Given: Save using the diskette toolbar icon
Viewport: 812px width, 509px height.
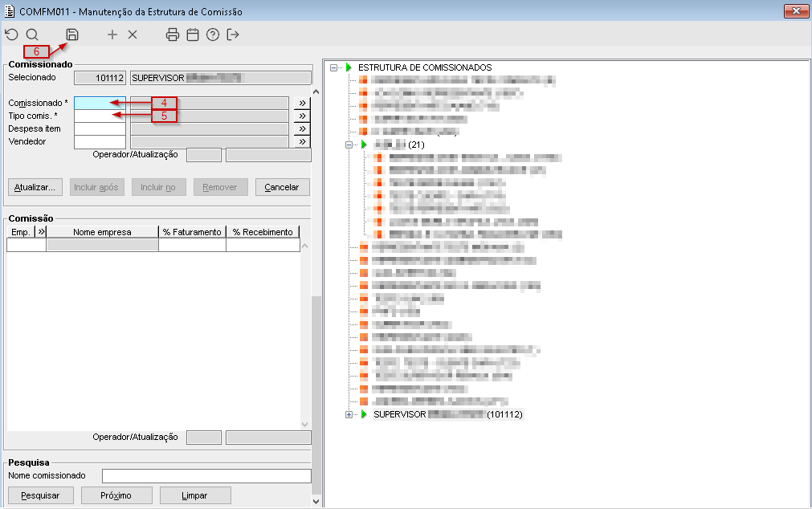Looking at the screenshot, I should coord(72,35).
